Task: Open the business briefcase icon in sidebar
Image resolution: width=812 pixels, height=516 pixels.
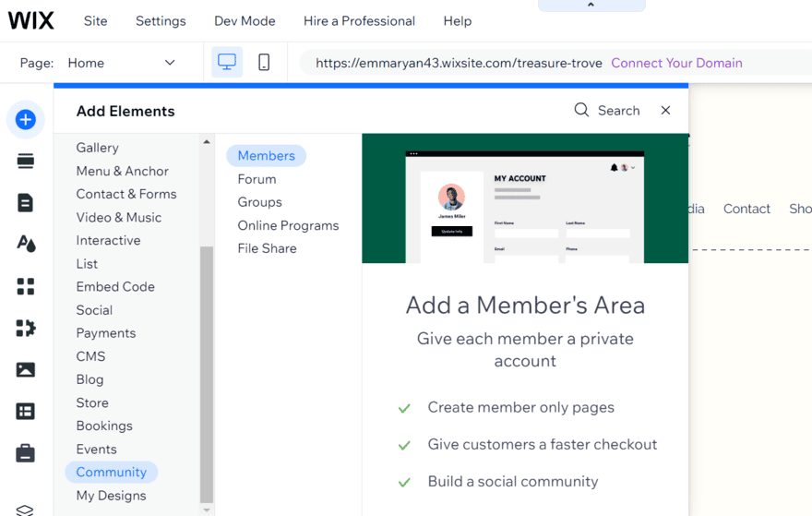Action: [x=26, y=453]
